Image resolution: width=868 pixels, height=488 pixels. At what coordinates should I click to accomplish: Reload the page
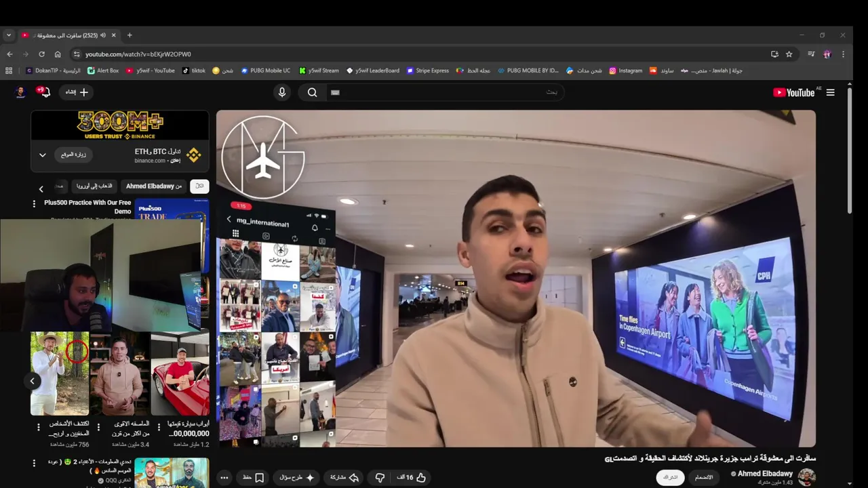coord(41,54)
